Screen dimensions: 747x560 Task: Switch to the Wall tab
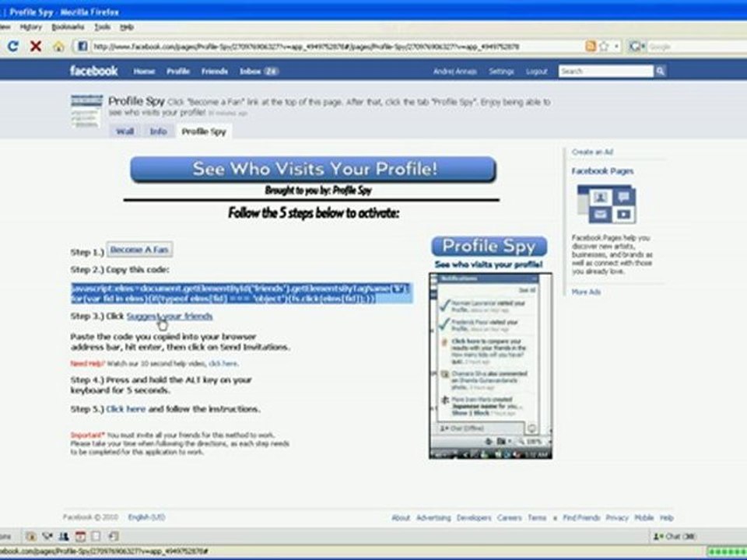click(x=124, y=131)
